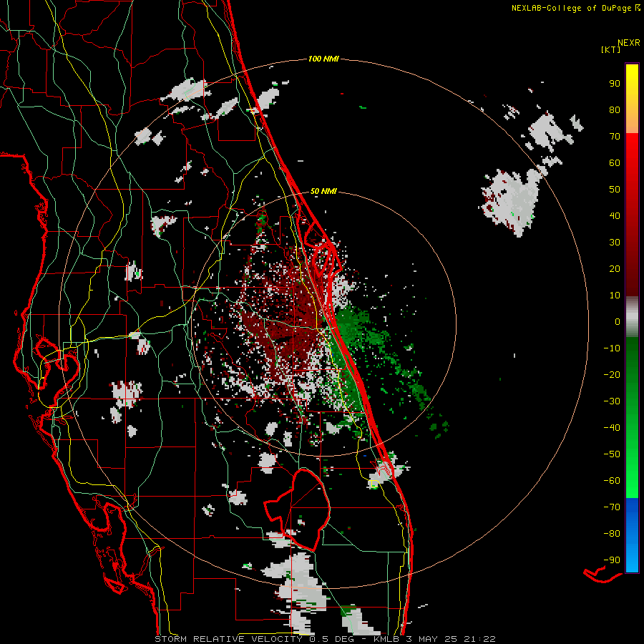Click the -60 value on the velocity scale
The width and height of the screenshot is (644, 644).
(612, 481)
